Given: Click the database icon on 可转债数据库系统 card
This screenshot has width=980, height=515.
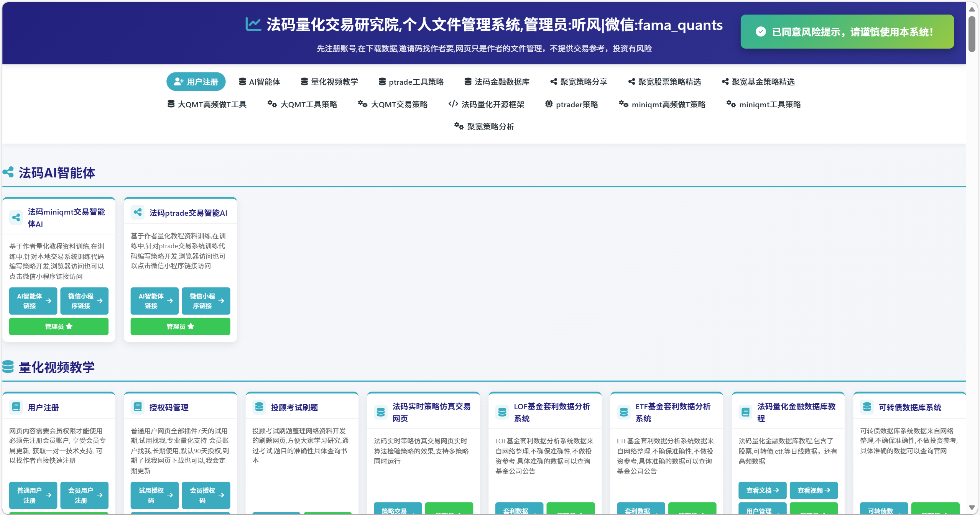Looking at the screenshot, I should point(867,407).
